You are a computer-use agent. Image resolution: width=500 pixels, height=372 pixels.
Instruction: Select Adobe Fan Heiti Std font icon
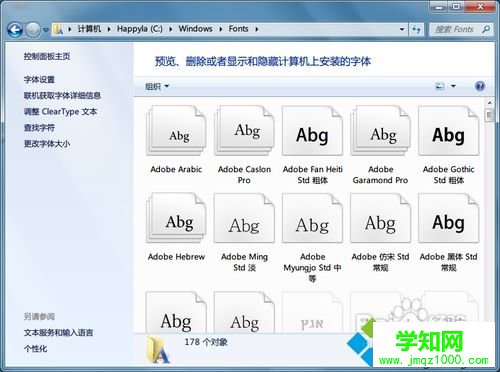click(x=312, y=131)
